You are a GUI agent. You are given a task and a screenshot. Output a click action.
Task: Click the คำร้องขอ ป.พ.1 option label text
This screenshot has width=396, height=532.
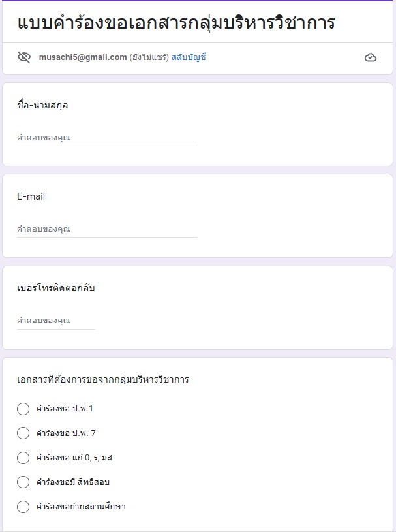[x=65, y=409]
